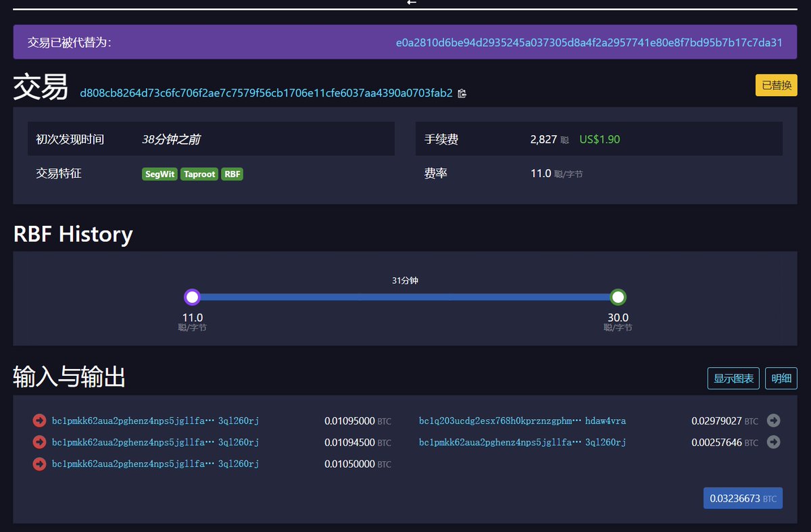Click the 11.0 fee rate value in 费率 row
Screen dimensions: 811x532
pyautogui.click(x=541, y=174)
